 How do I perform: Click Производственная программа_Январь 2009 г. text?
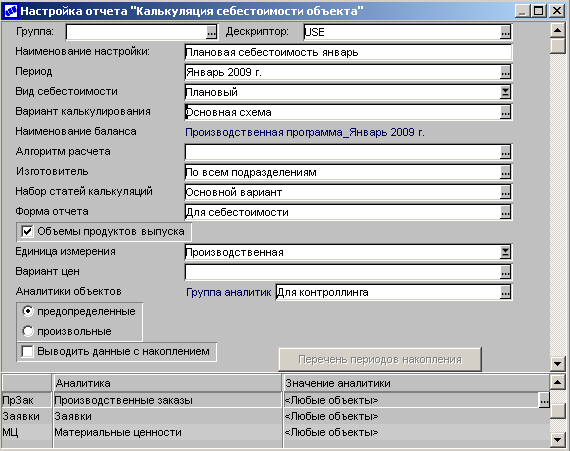coord(305,132)
